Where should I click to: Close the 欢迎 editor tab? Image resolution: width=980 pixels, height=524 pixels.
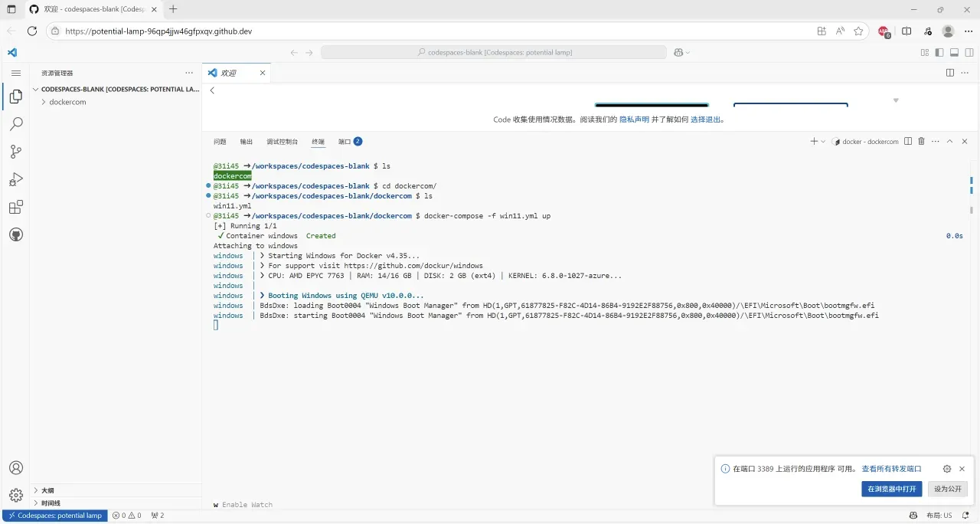tap(263, 73)
